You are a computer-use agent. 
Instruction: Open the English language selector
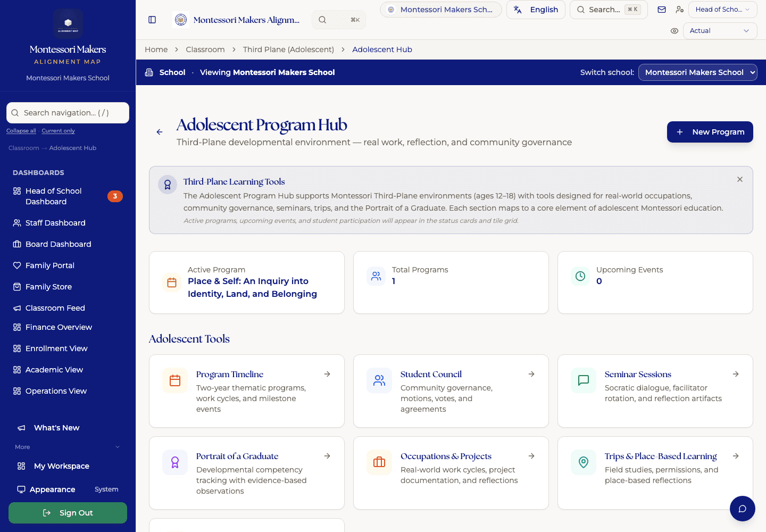click(x=536, y=10)
